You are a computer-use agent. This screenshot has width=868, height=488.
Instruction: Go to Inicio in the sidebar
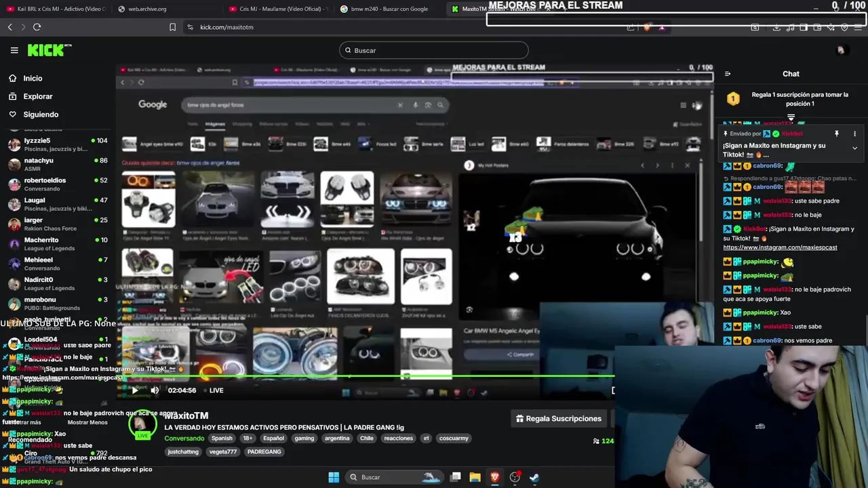[25, 78]
